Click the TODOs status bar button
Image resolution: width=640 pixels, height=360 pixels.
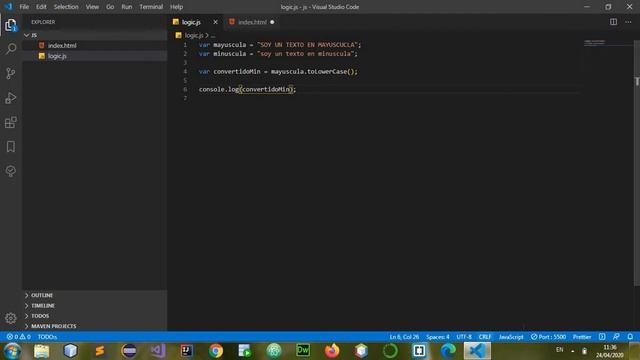point(47,337)
